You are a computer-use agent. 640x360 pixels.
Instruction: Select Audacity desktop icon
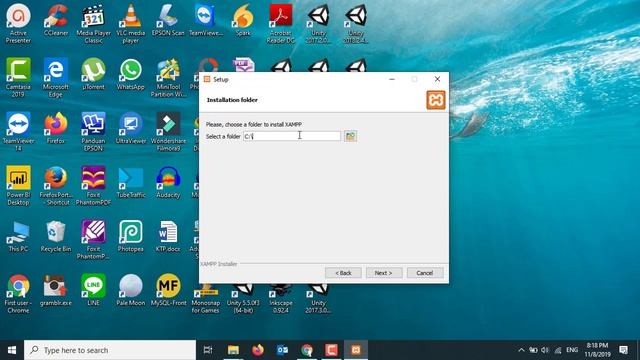pos(168,182)
